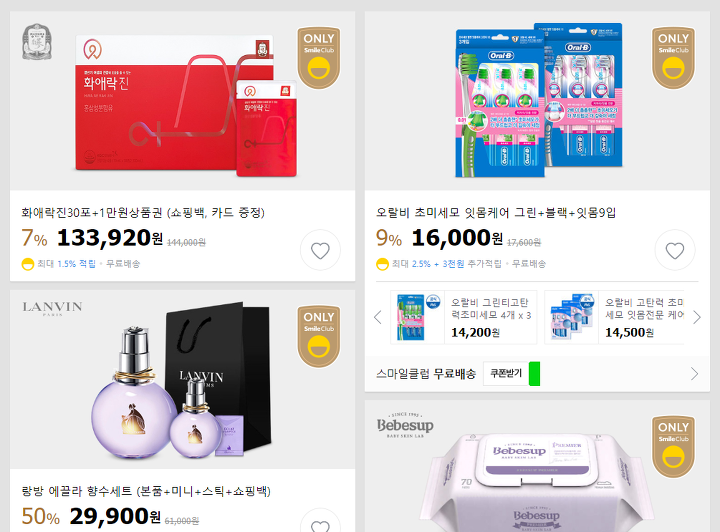This screenshot has width=720, height=532.
Task: Toggle wishlist heart for 오랄비 toothbrush set
Action: click(675, 251)
